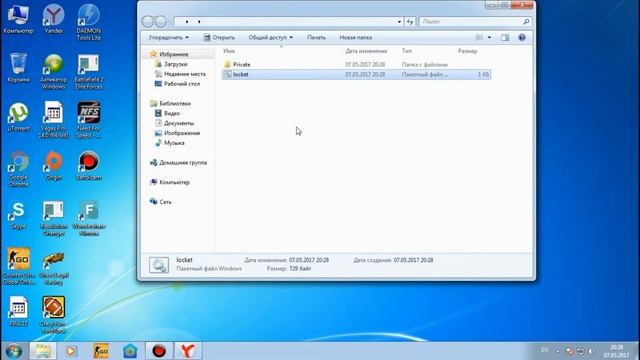The width and height of the screenshot is (640, 360).
Task: Click the Explorer forward navigation button
Action: [x=161, y=21]
